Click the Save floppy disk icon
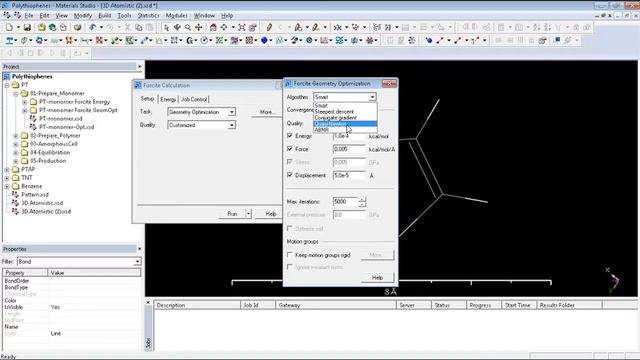The image size is (640, 360). tap(27, 27)
